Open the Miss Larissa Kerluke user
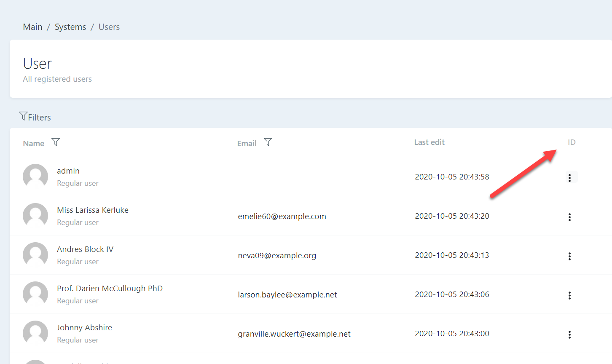The width and height of the screenshot is (612, 364). point(93,210)
